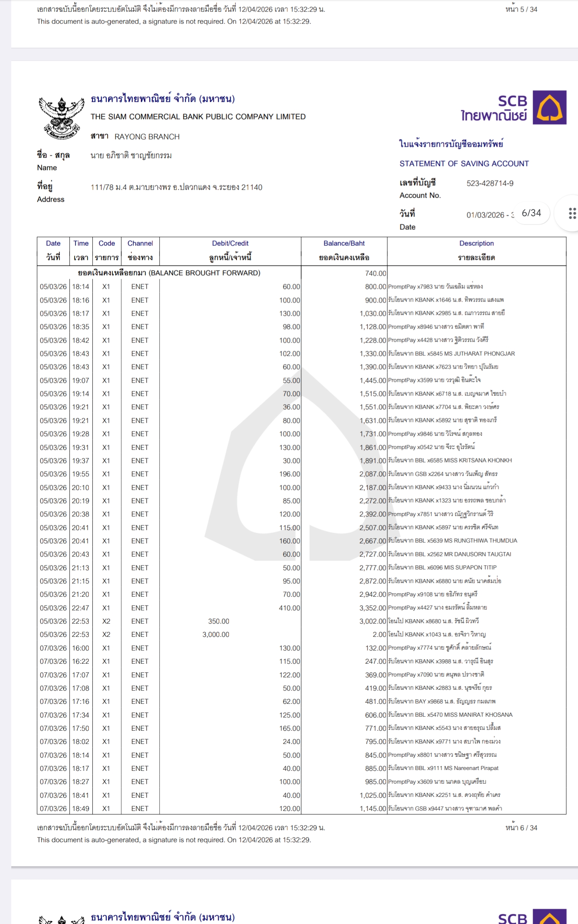Click the Garuda emblem at top left
This screenshot has width=578, height=924.
(61, 118)
